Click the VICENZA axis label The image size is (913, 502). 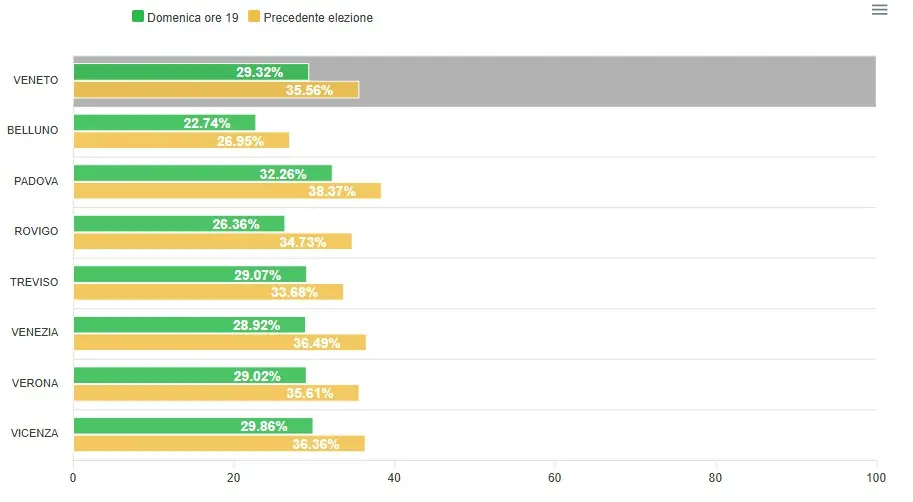34,433
